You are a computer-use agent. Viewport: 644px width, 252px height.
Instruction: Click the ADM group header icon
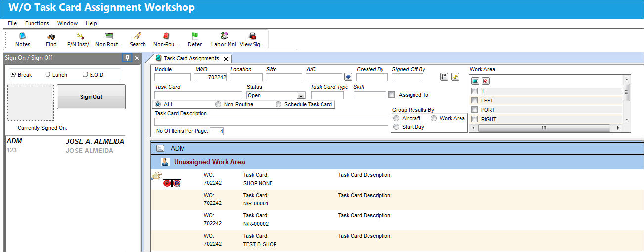coord(160,148)
